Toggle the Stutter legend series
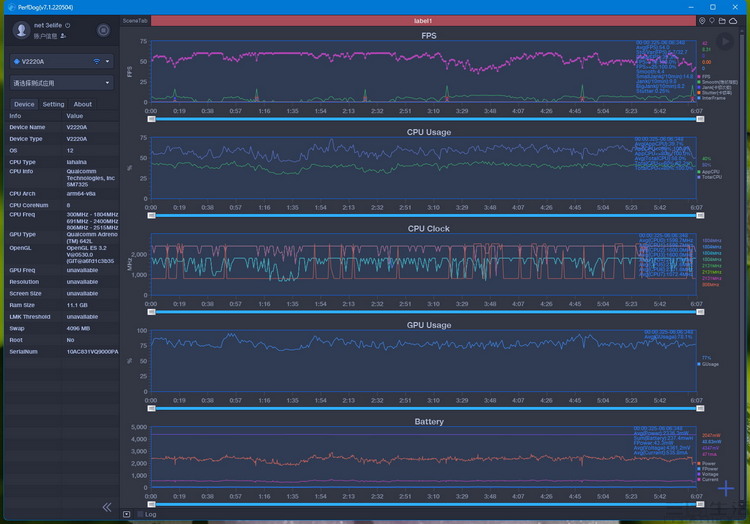This screenshot has width=750, height=524. point(714,93)
